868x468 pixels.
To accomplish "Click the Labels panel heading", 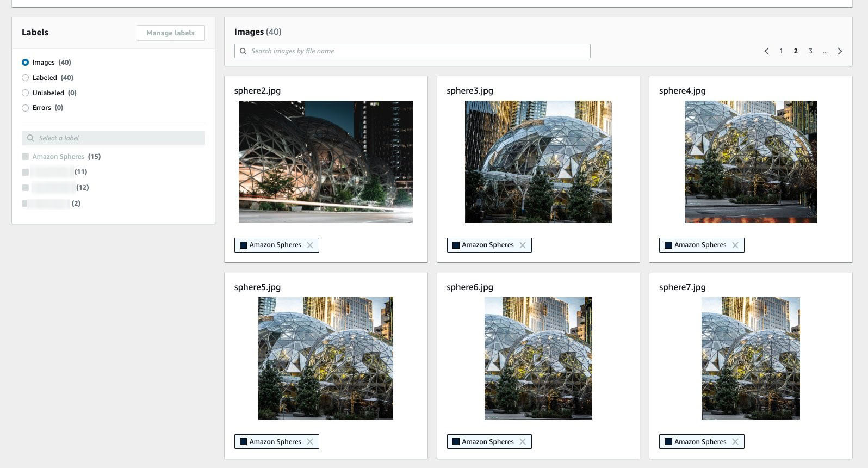I will click(x=35, y=32).
